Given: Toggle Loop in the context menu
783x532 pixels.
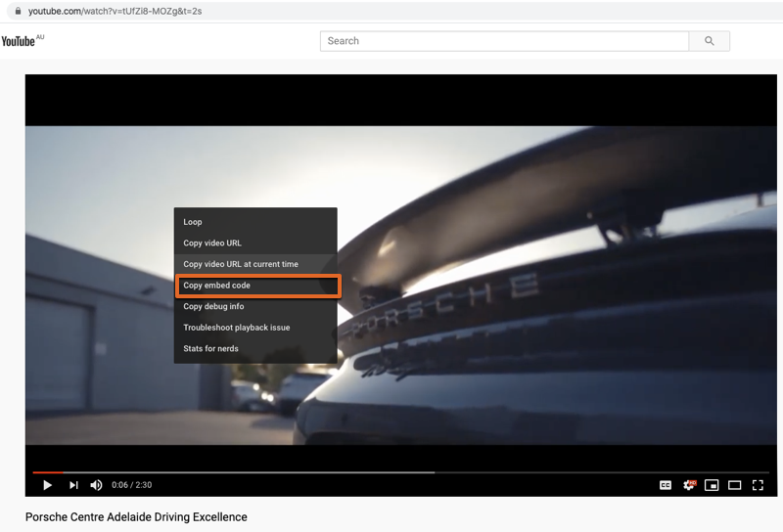Looking at the screenshot, I should [193, 222].
